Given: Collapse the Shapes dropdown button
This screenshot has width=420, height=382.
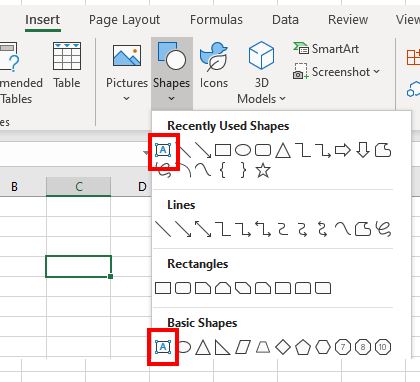Looking at the screenshot, I should pos(172,73).
